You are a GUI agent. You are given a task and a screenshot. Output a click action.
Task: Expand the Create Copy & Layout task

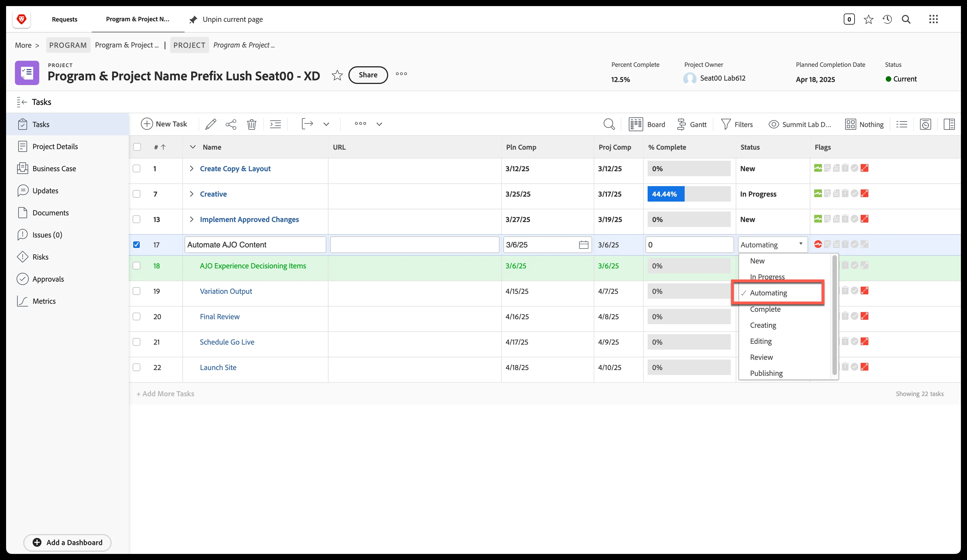[191, 168]
